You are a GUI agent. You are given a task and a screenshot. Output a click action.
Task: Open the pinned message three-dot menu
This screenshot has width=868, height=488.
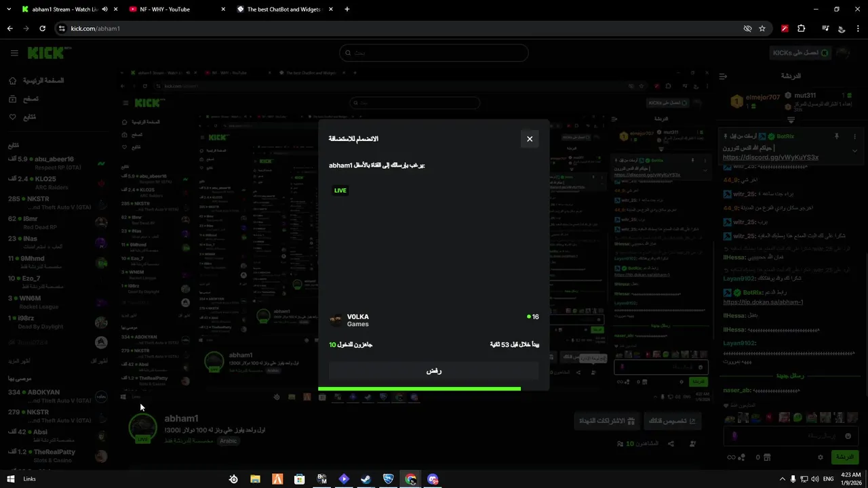click(x=854, y=136)
